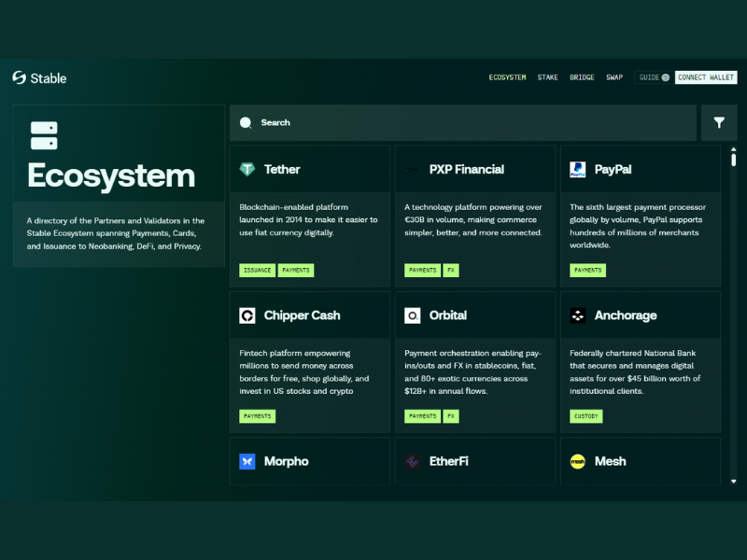This screenshot has height=560, width=747.
Task: Open the Orbital card title
Action: [x=448, y=315]
